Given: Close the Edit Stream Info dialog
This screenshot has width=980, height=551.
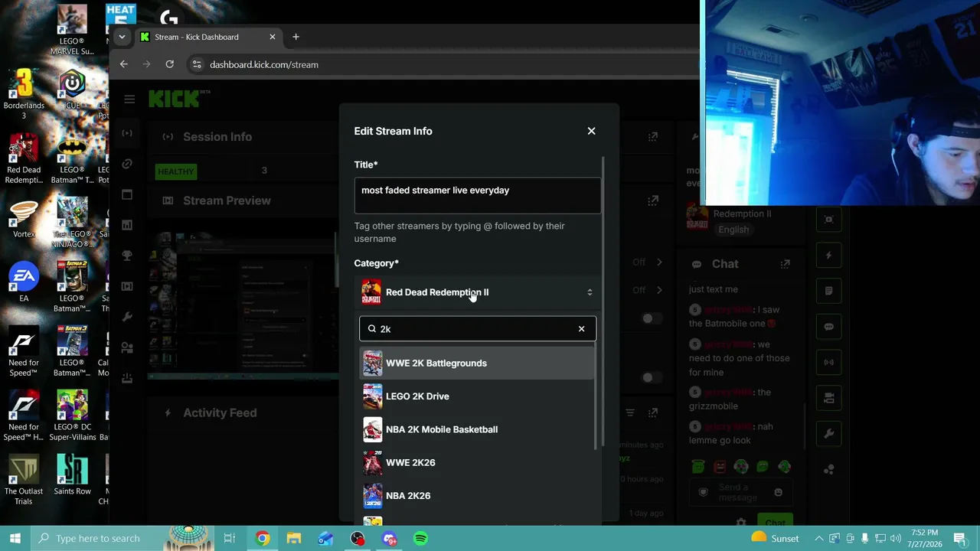Looking at the screenshot, I should (x=591, y=131).
